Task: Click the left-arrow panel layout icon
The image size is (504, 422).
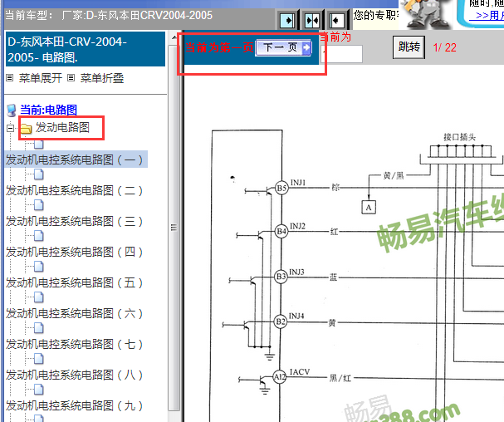Action: [336, 20]
